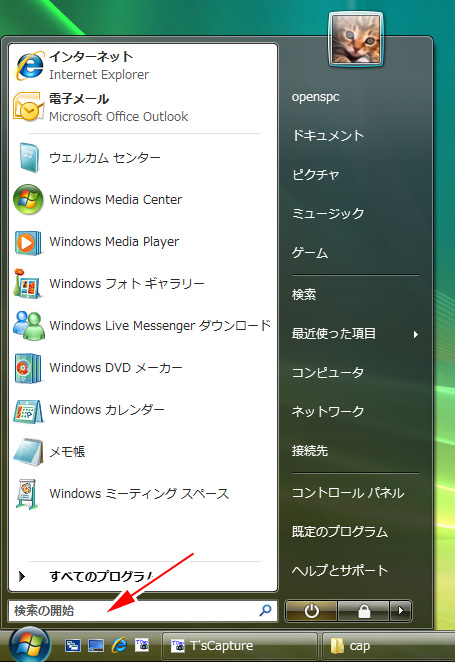Lock the computer with padlock button
The image size is (455, 662).
363,610
